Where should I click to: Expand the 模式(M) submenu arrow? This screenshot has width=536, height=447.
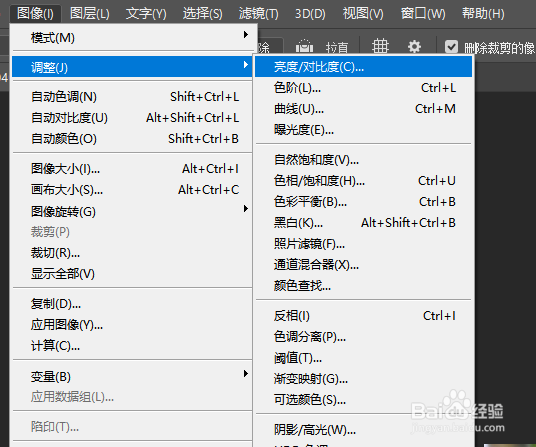(245, 35)
